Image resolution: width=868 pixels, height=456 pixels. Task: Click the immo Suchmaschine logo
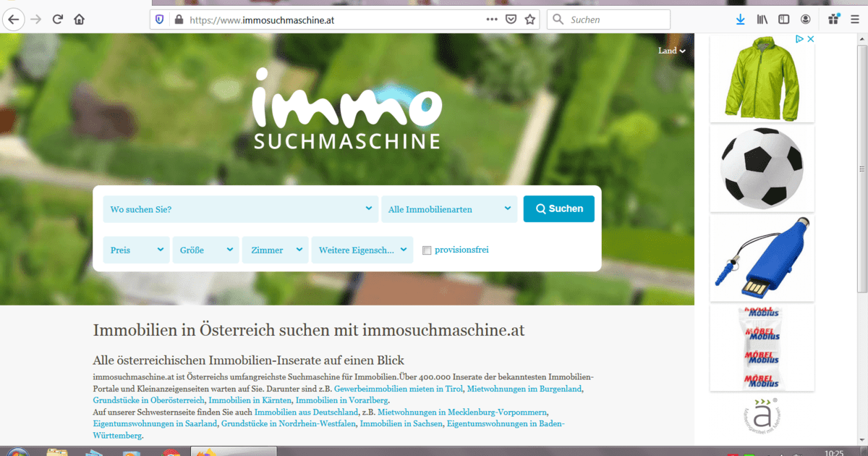(347, 109)
